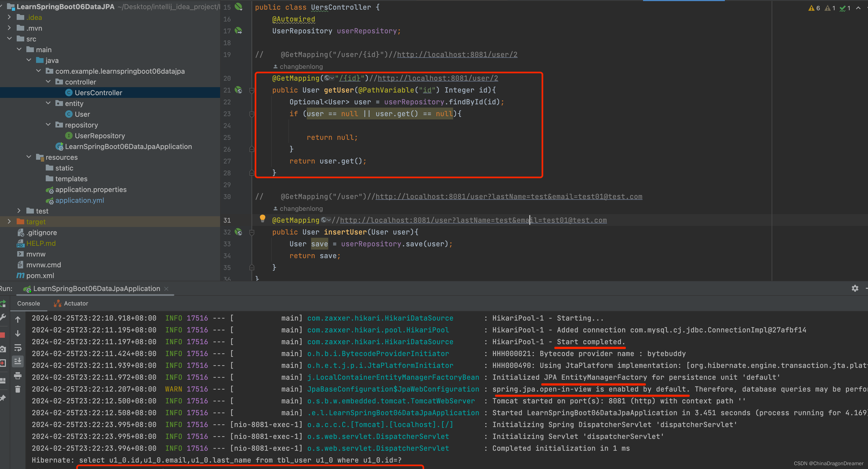
Task: Open the localhost:8081/user/2 link
Action: [438, 78]
